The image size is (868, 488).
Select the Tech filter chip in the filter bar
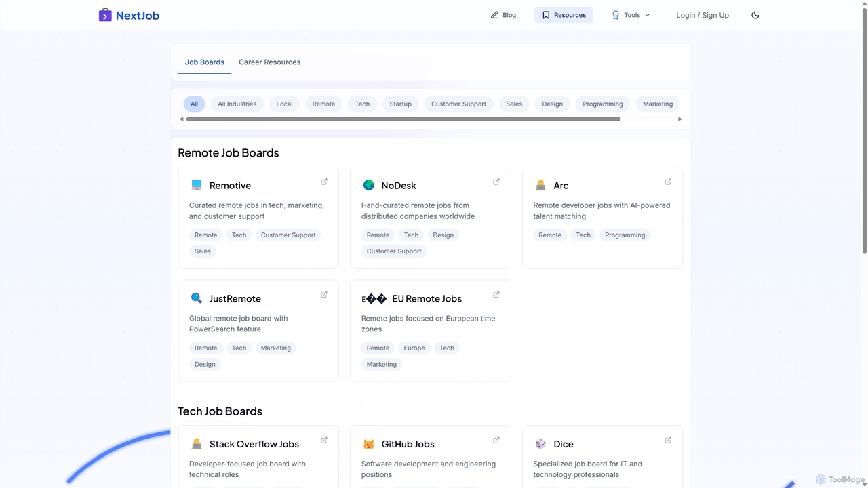click(362, 104)
